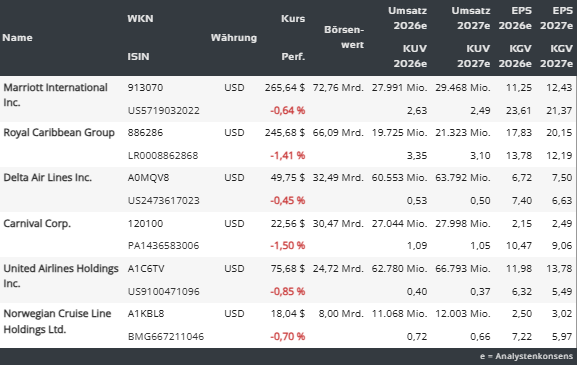Select ISIN US9100471096
Image resolution: width=577 pixels, height=365 pixels.
pos(164,291)
